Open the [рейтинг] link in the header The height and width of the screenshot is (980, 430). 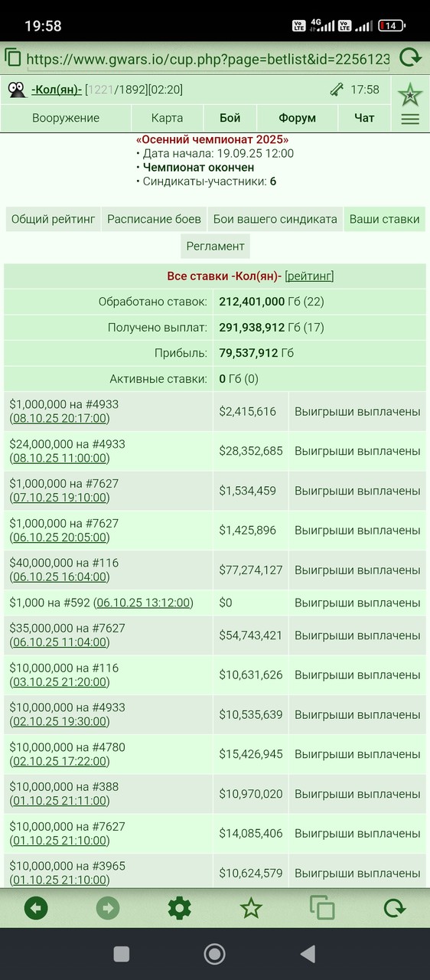(309, 276)
